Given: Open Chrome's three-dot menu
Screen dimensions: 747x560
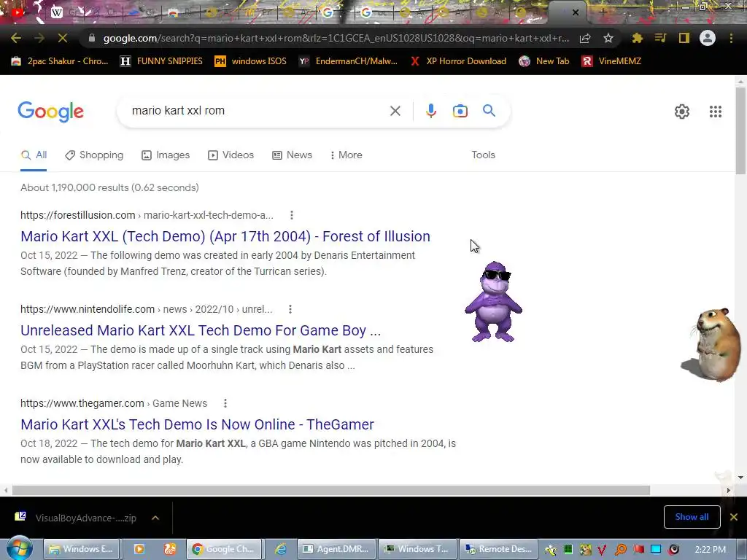Looking at the screenshot, I should 731,38.
